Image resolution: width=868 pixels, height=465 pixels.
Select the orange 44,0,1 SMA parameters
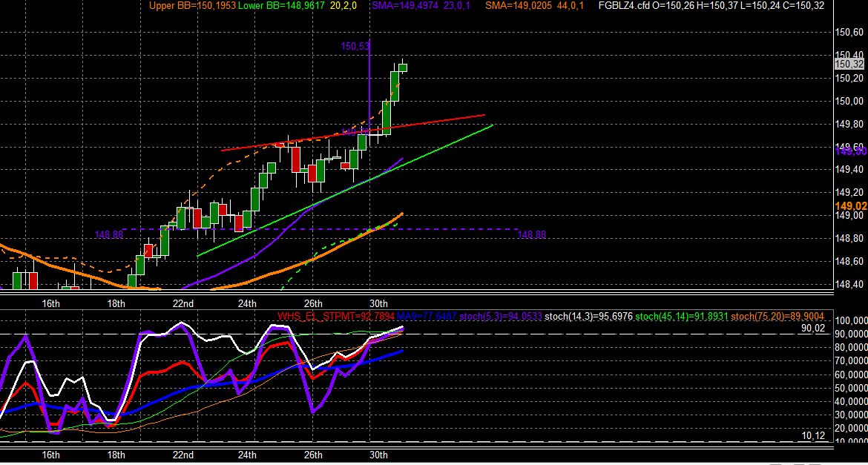pos(570,5)
